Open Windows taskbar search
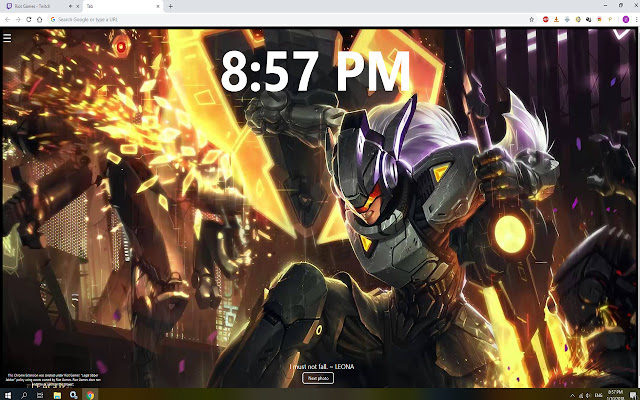 23,394
